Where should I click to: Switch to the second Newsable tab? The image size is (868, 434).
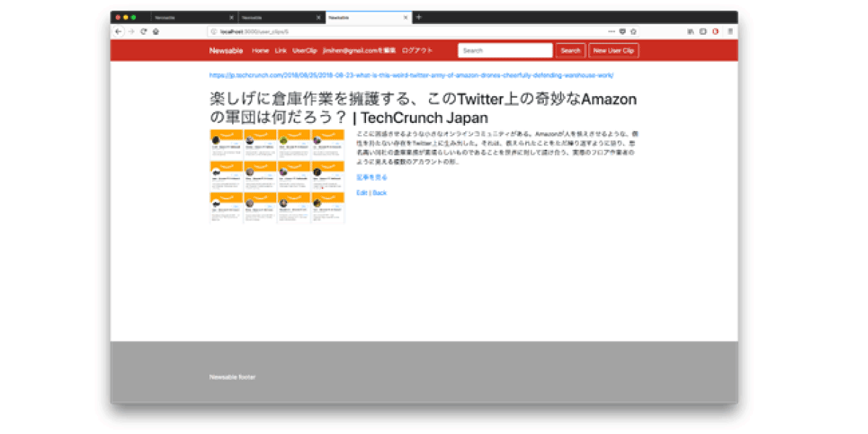coord(281,17)
